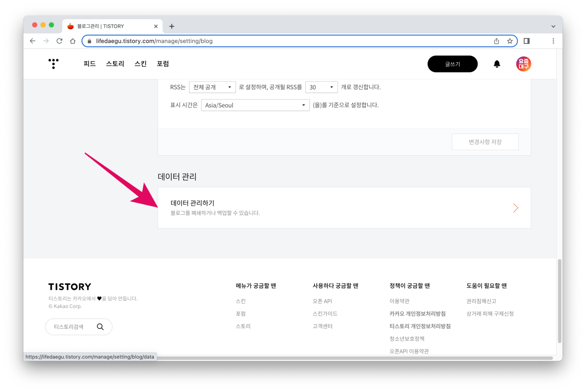Click the home icon next to the address bar
This screenshot has height=392, width=586.
point(73,41)
